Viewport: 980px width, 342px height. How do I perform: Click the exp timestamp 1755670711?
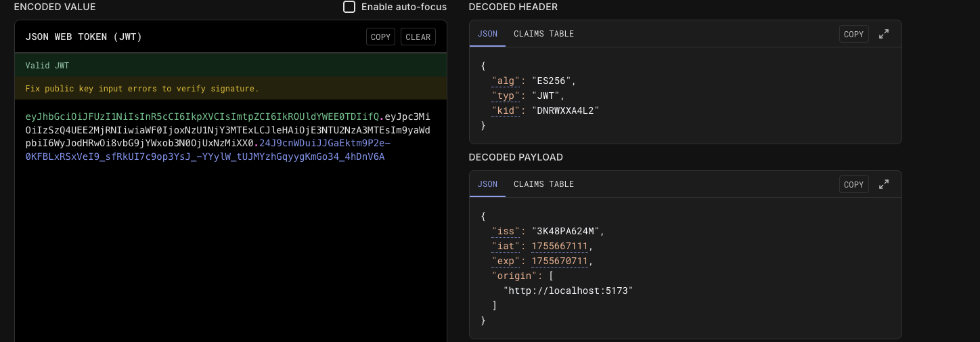[x=560, y=261]
